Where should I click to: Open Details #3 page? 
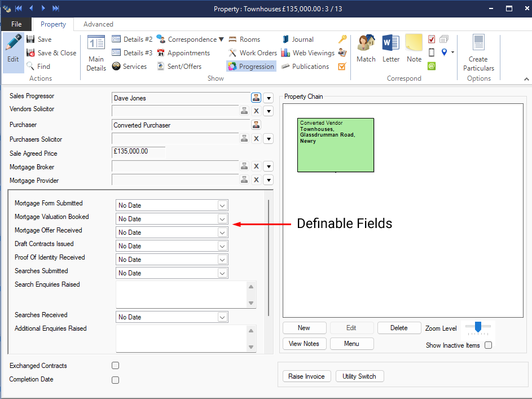pyautogui.click(x=132, y=53)
